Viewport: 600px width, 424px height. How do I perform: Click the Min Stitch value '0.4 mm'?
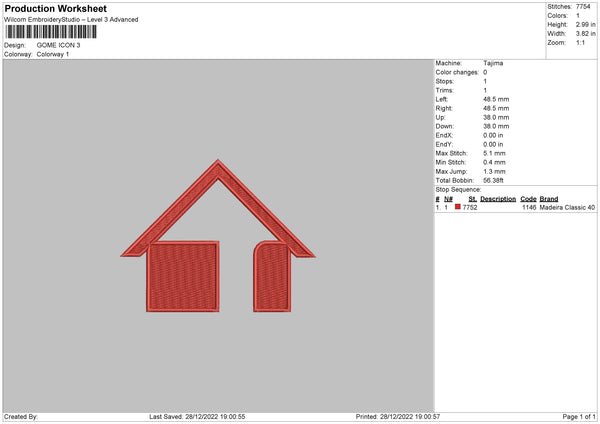click(x=494, y=163)
